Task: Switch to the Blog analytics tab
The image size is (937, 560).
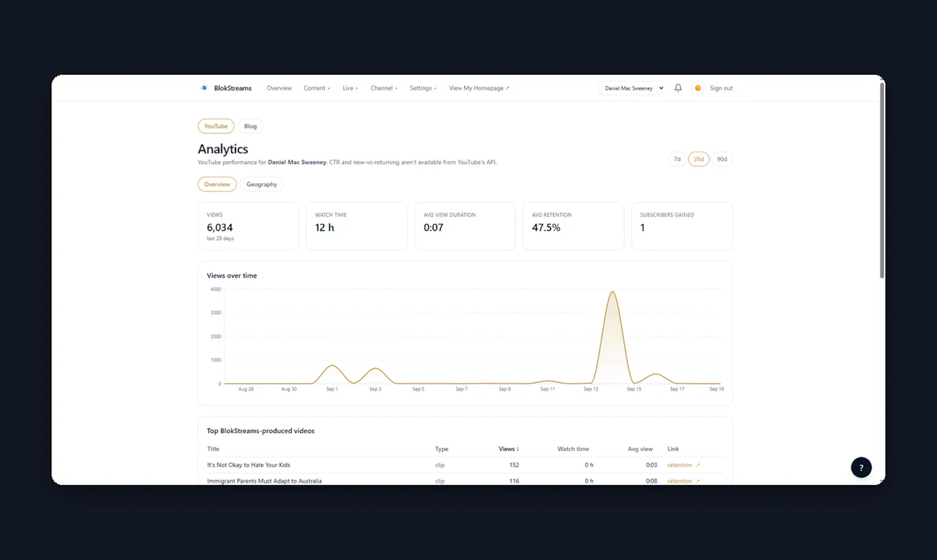Action: [x=250, y=126]
